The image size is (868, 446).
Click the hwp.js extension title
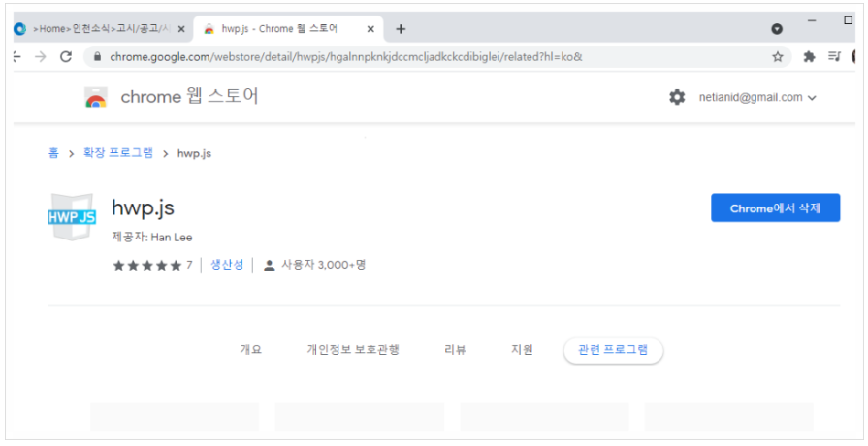click(x=143, y=208)
